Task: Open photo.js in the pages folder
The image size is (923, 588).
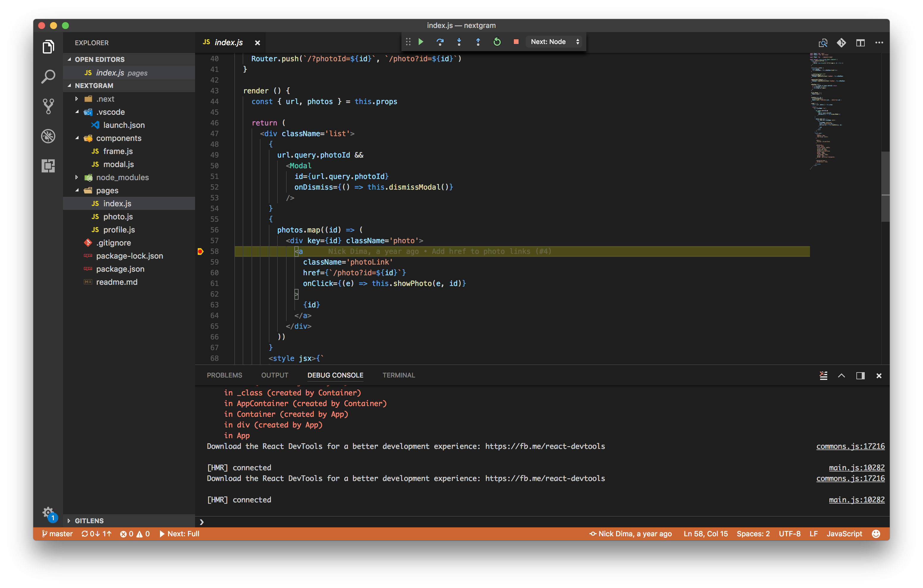Action: tap(129, 217)
